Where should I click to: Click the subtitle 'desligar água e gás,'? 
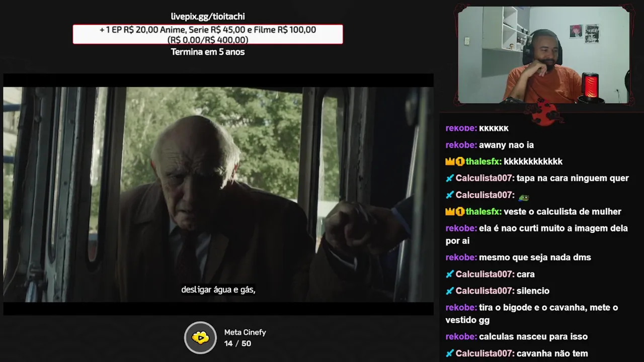(218, 290)
